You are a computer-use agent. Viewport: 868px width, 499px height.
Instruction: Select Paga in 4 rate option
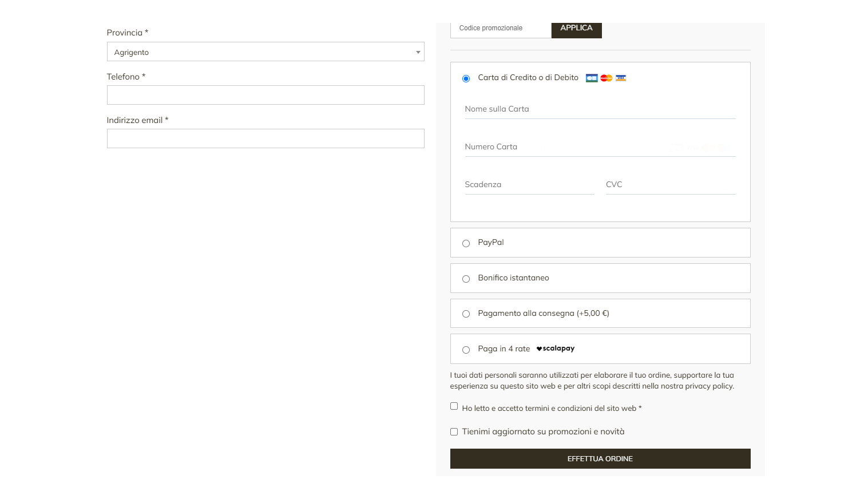pyautogui.click(x=466, y=350)
